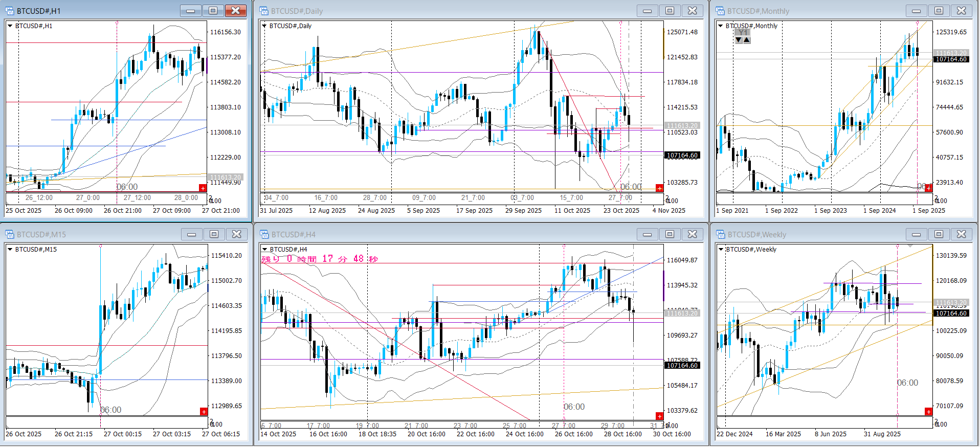Click the Y1 label button in Monthly chart
This screenshot has height=447, width=980.
(743, 33)
